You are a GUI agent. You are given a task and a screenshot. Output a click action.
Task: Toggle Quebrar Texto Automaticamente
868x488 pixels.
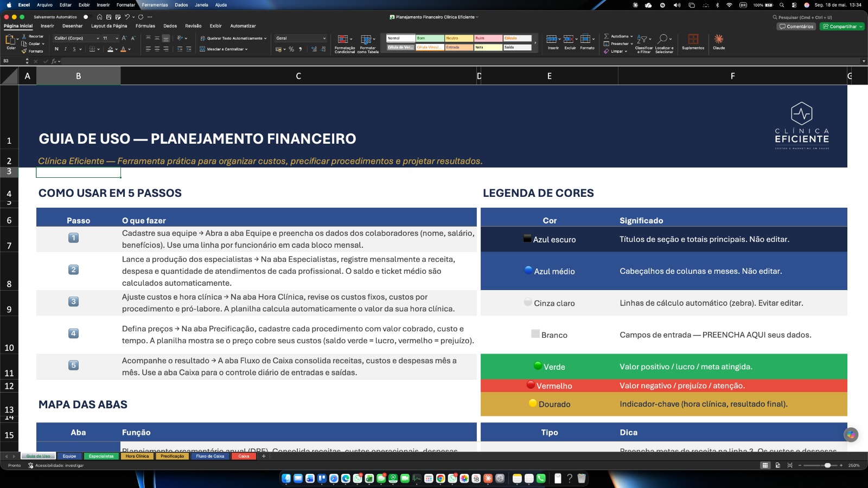(233, 38)
